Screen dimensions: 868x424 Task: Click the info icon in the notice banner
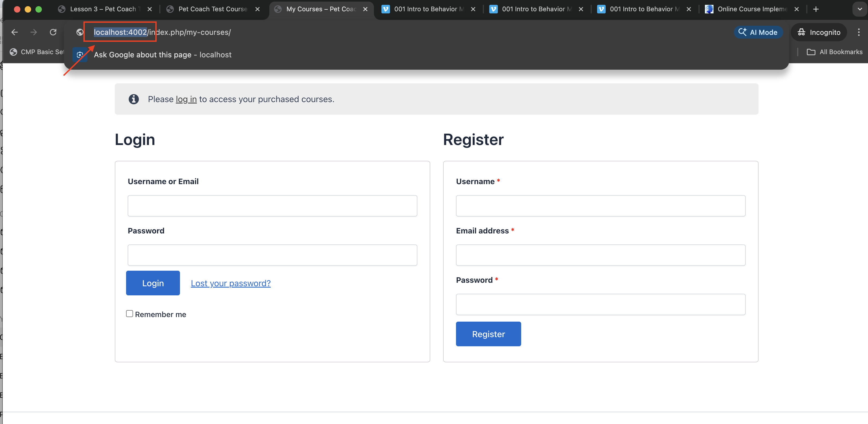click(134, 99)
